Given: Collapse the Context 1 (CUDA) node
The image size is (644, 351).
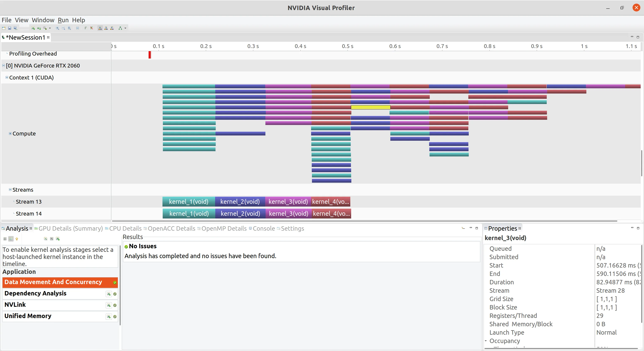Looking at the screenshot, I should (x=7, y=78).
